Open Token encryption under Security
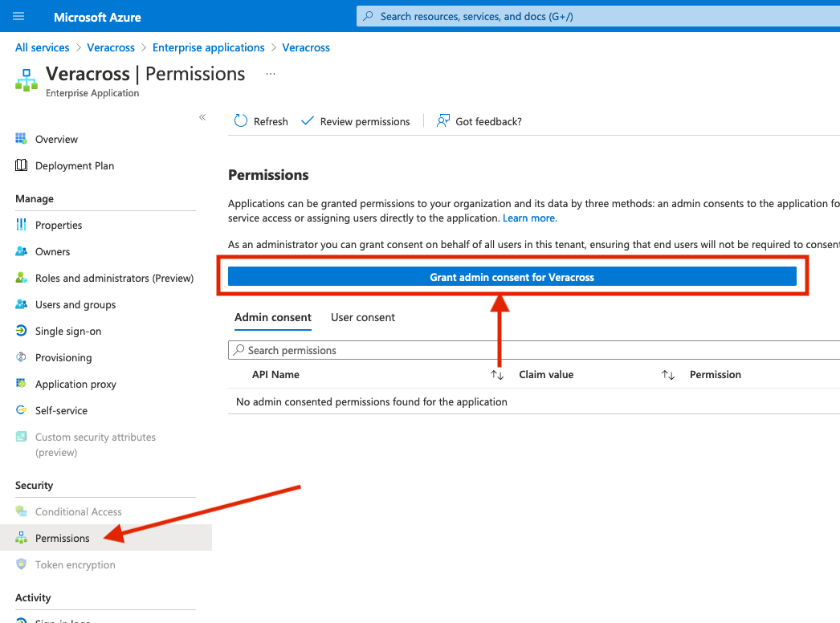 pyautogui.click(x=74, y=564)
